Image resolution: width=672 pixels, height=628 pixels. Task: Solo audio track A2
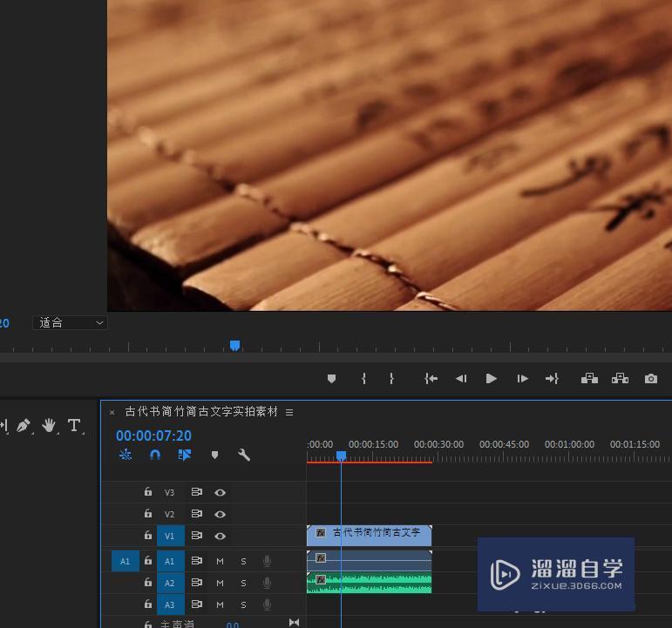point(243,583)
